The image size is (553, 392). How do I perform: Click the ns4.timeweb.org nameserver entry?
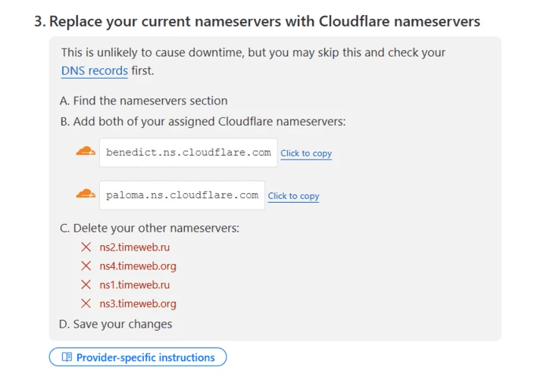[x=138, y=266]
